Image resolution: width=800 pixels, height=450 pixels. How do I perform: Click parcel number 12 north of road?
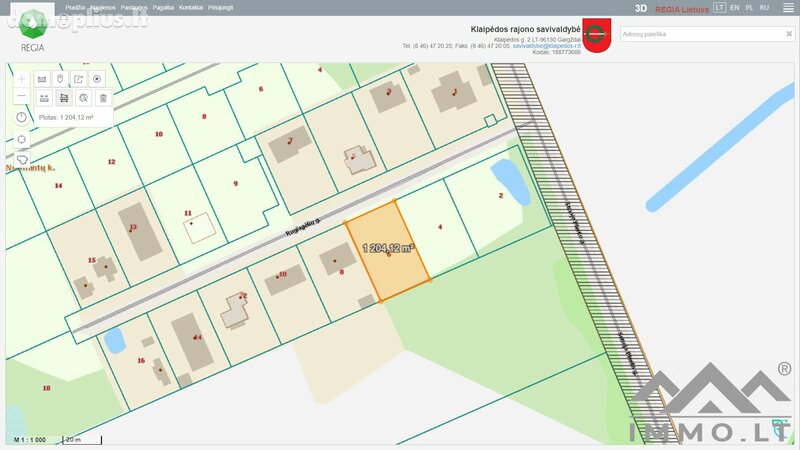click(x=111, y=162)
